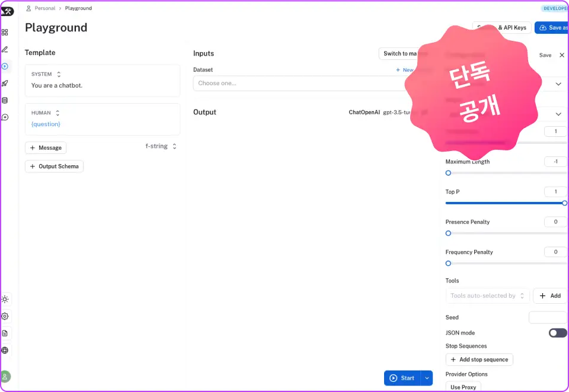569x392 pixels.
Task: Click the ChatOpenAI model label
Action: (x=364, y=113)
